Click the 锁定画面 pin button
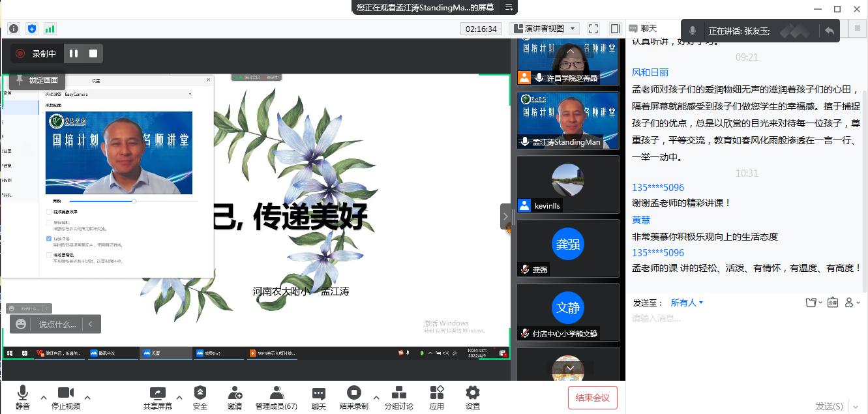868x414 pixels. pyautogui.click(x=37, y=80)
